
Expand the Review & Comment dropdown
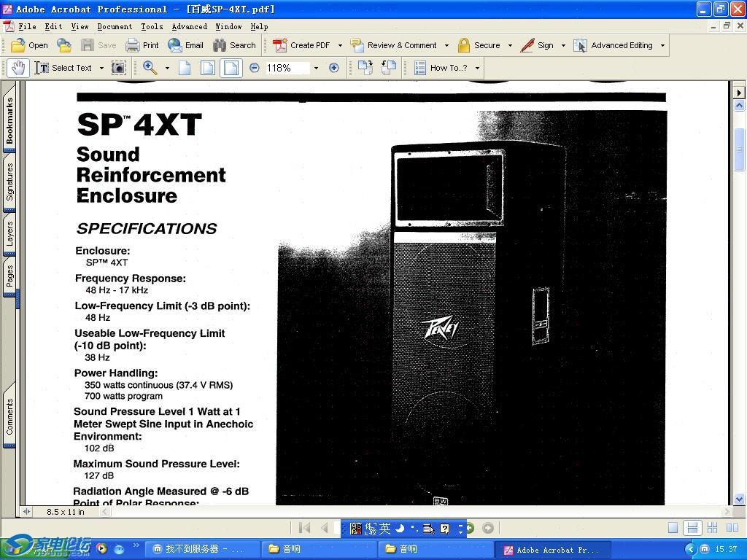tap(446, 45)
